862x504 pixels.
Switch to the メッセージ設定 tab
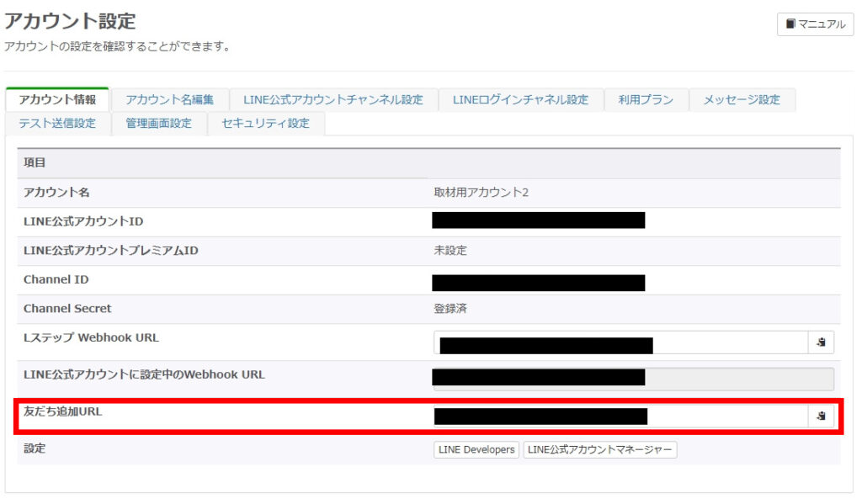742,99
